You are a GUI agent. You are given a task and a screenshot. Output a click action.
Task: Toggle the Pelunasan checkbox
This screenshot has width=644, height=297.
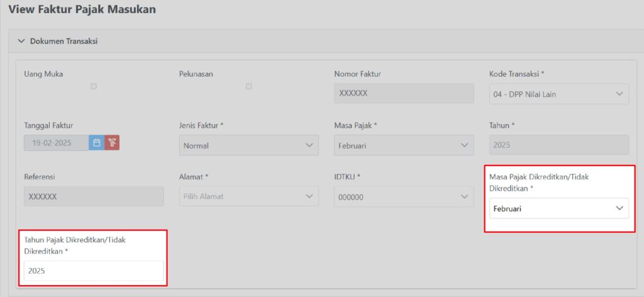248,86
